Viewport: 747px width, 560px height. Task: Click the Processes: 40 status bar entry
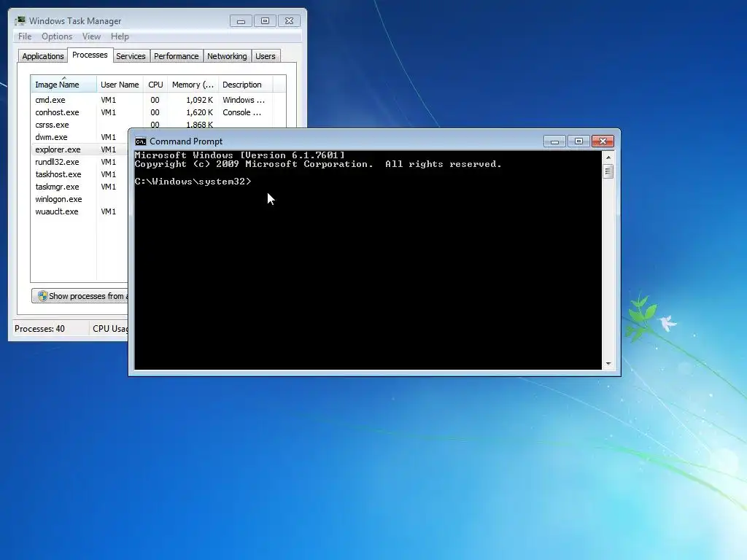(x=39, y=329)
